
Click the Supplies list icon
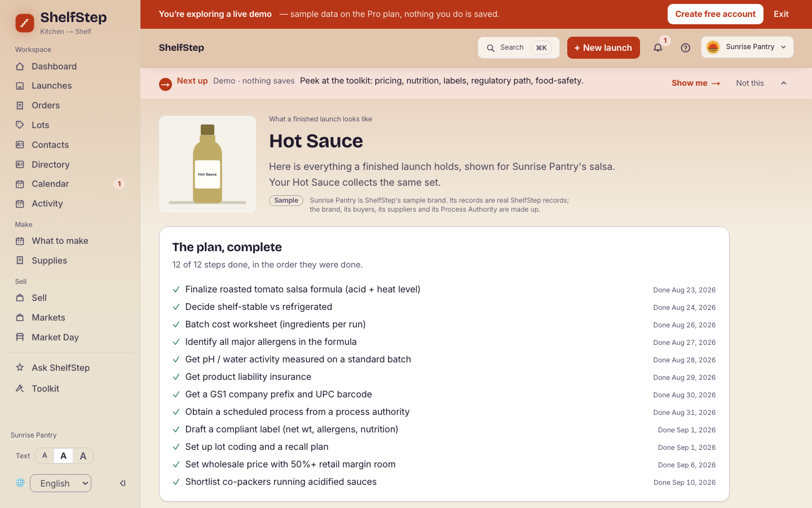click(x=20, y=260)
